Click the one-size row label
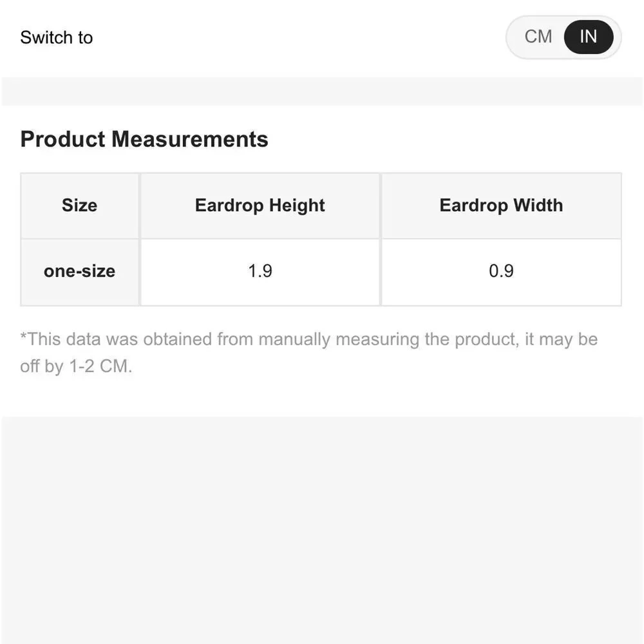 [80, 272]
